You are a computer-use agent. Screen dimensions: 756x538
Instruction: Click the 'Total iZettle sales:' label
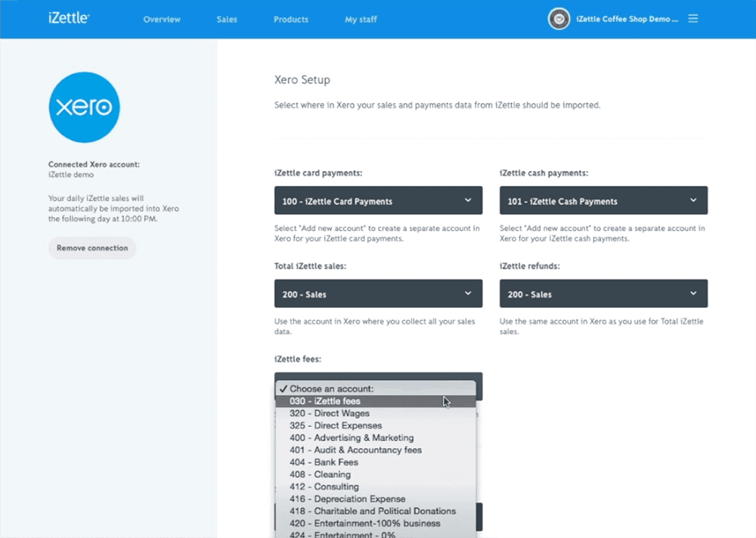pyautogui.click(x=310, y=266)
